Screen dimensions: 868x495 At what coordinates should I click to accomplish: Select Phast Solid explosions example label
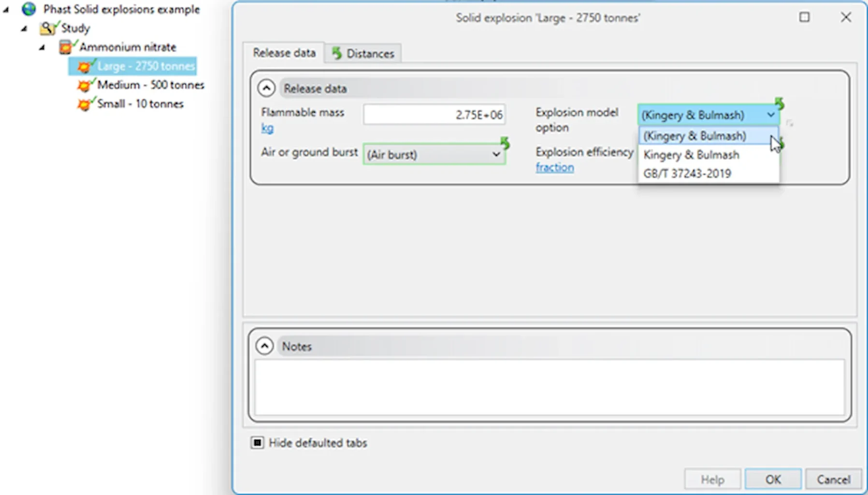click(x=121, y=9)
